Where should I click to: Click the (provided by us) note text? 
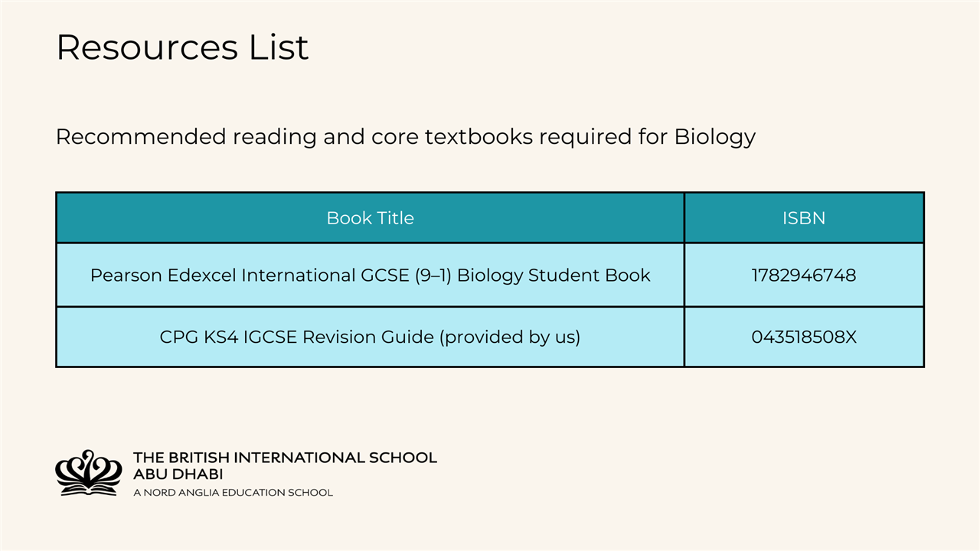coord(509,337)
